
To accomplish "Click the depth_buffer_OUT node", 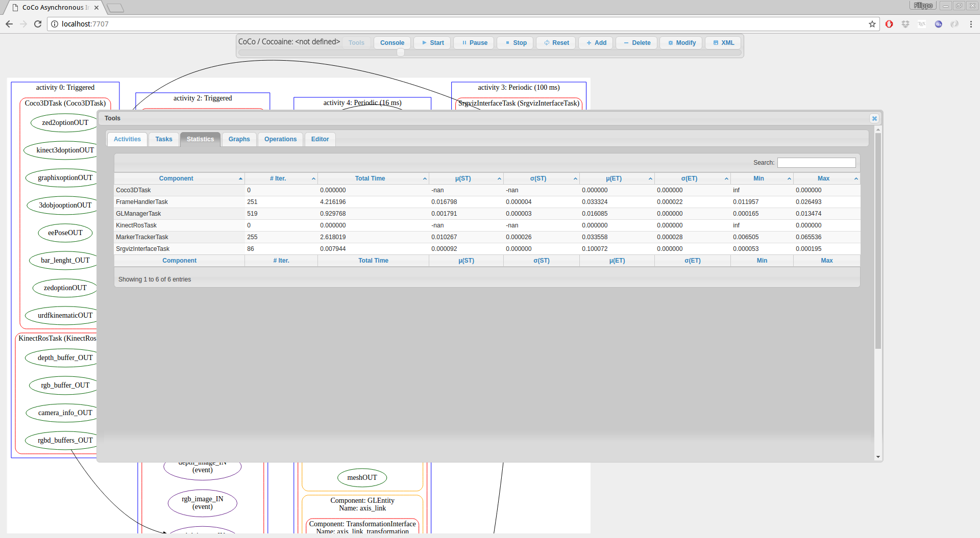I will (x=62, y=358).
